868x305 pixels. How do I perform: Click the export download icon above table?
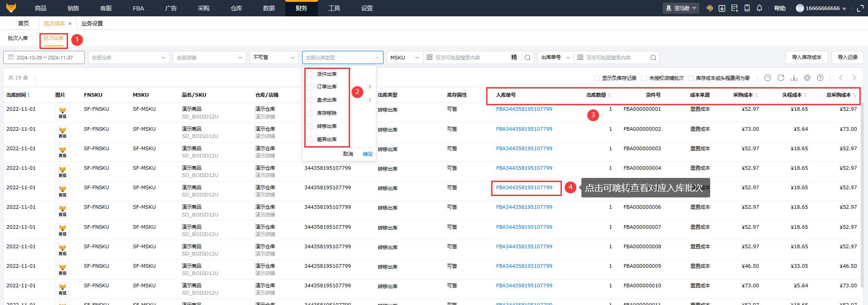point(794,78)
